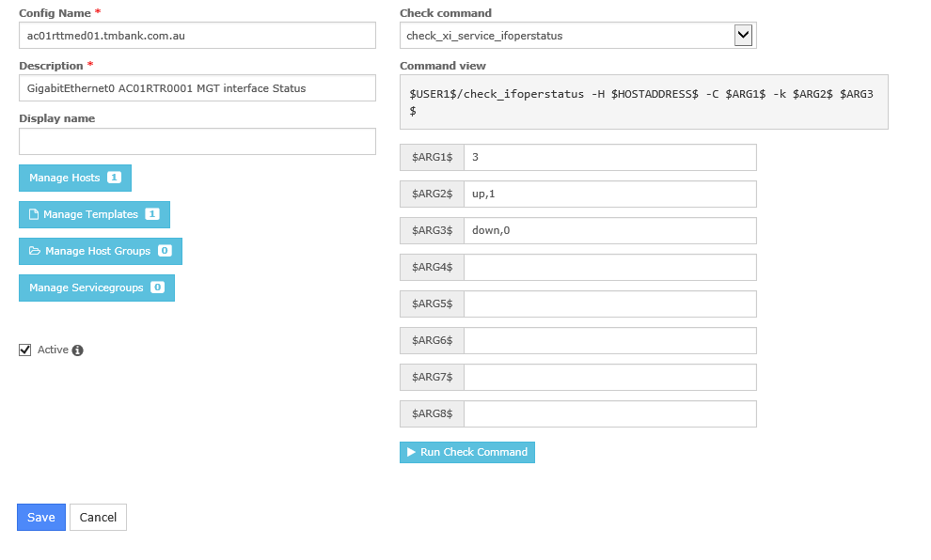Image resolution: width=931 pixels, height=560 pixels.
Task: Open the Check command dropdown arrow
Action: (x=743, y=36)
